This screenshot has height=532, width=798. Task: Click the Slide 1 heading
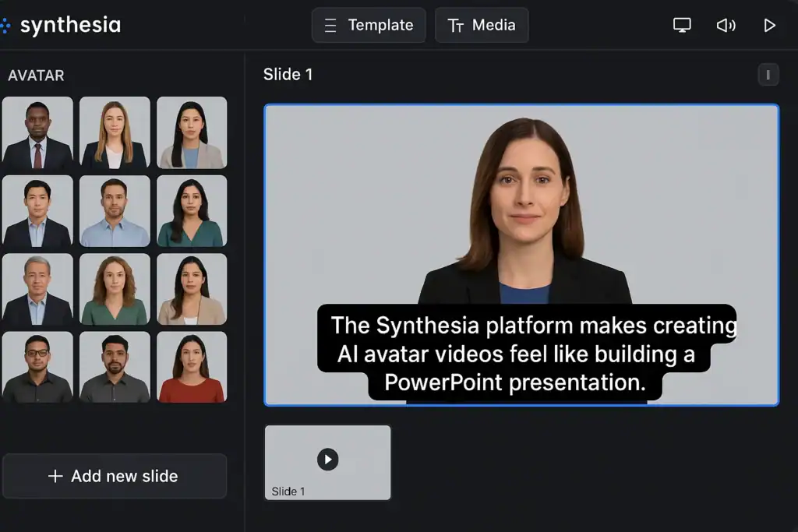pos(288,74)
